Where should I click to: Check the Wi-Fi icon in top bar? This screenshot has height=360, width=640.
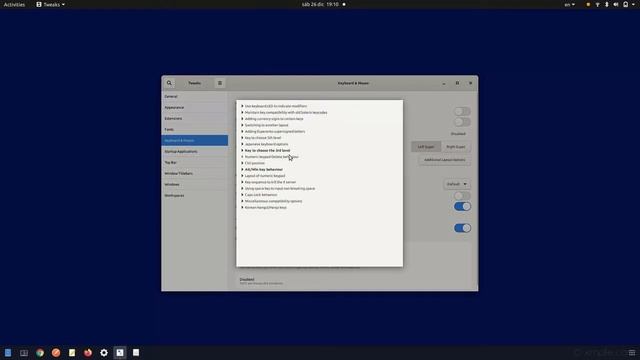click(x=598, y=4)
